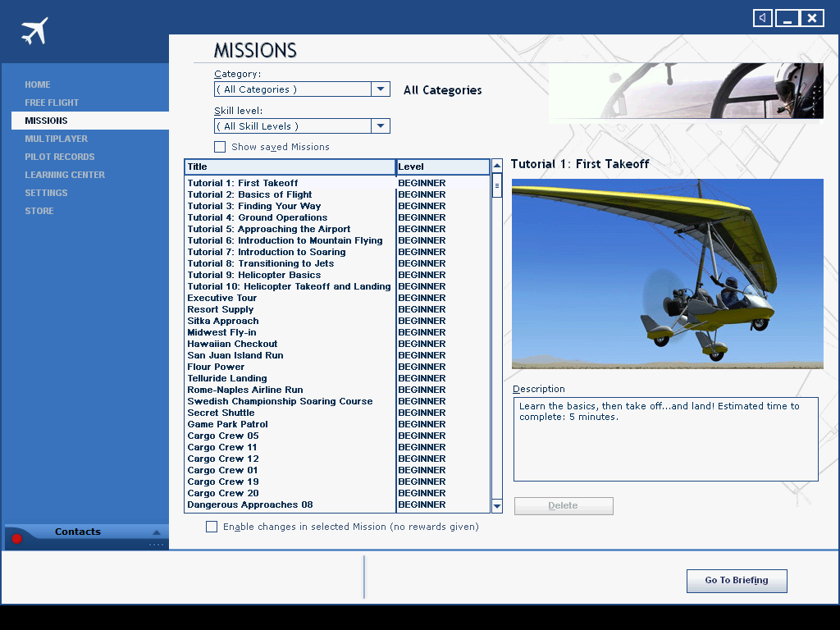840x630 pixels.
Task: Click the red Contacts status indicator
Action: [16, 539]
